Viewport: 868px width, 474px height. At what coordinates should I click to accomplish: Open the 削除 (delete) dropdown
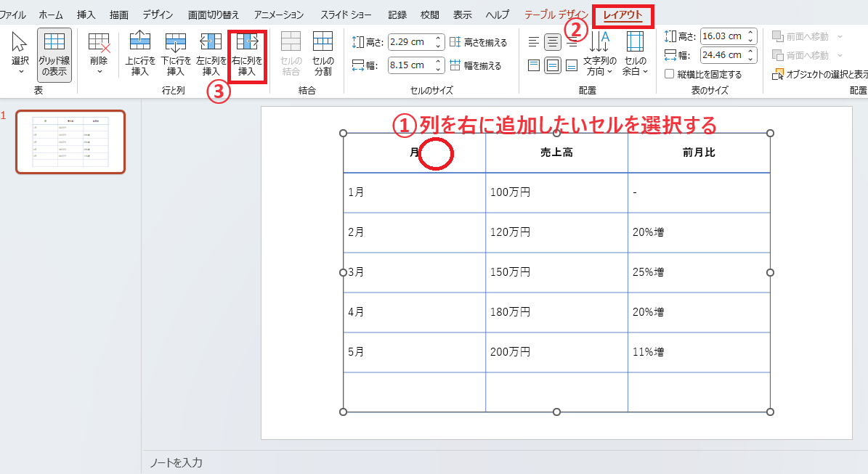(x=99, y=54)
